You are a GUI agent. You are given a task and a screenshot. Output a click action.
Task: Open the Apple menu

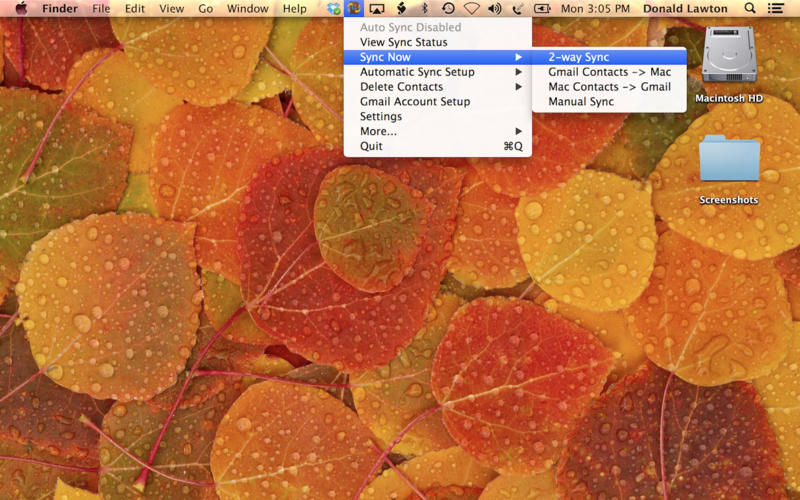tap(21, 8)
